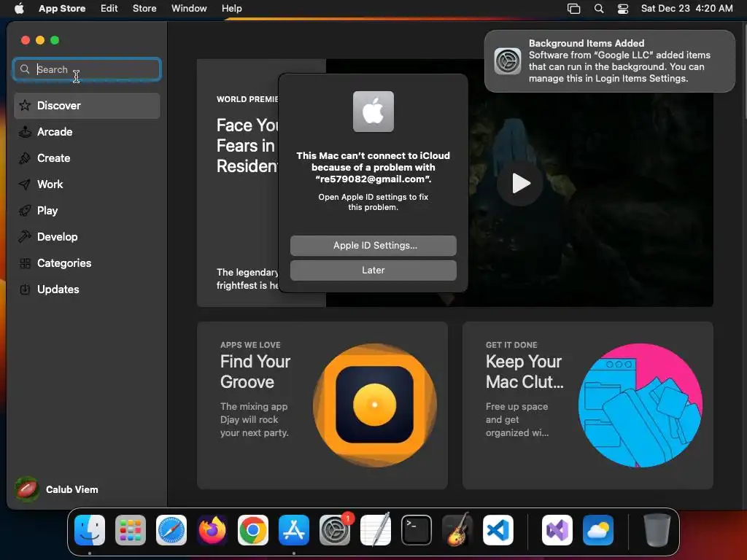
Task: Open the Store menu
Action: [144, 8]
